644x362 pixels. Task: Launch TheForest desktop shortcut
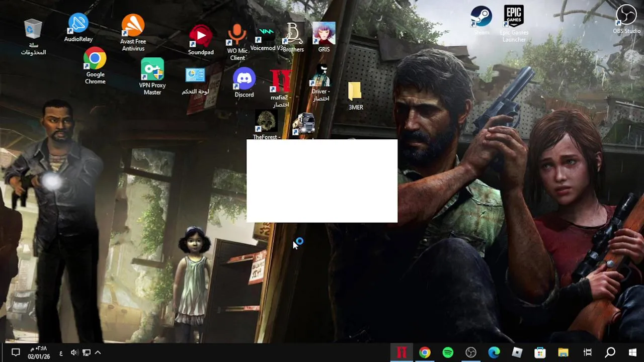click(266, 125)
